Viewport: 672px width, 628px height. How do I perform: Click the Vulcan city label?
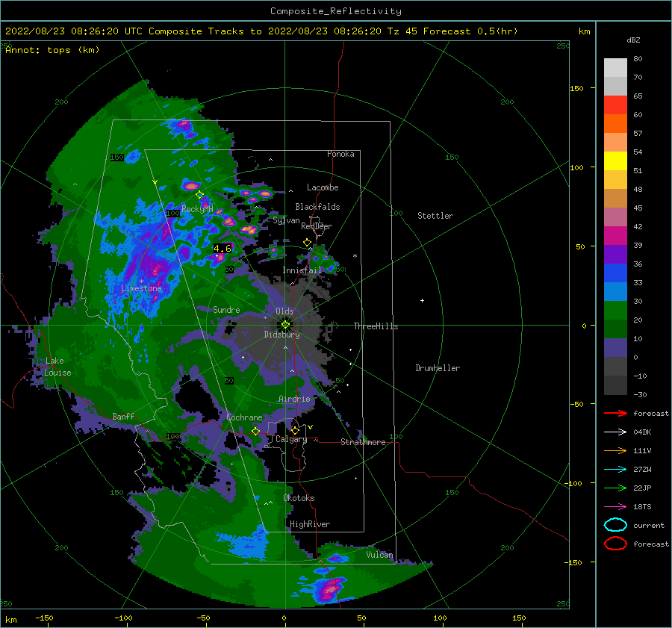point(380,555)
